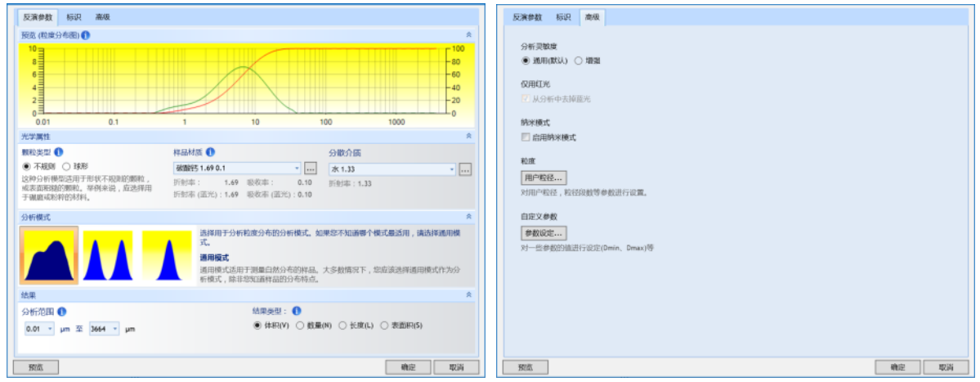Open the 参数设定... custom parameters button

[544, 233]
